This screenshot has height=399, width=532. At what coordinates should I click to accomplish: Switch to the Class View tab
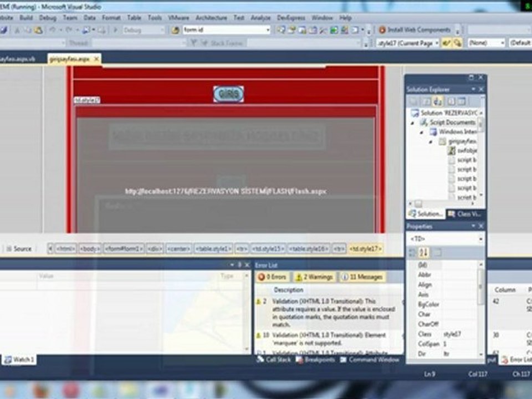click(x=465, y=214)
